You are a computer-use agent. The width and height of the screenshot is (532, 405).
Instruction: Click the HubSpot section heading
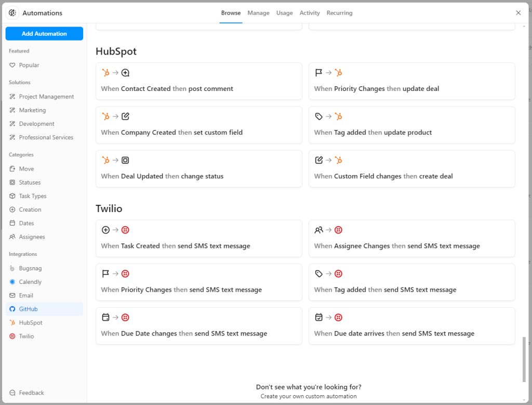[x=116, y=51]
